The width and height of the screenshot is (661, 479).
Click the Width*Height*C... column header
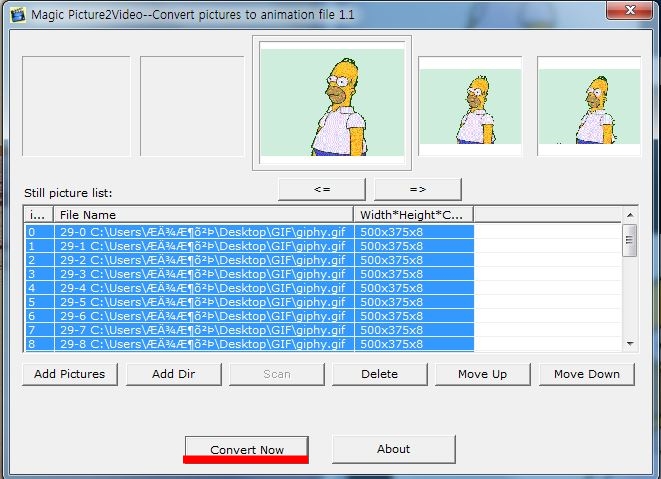coord(413,214)
